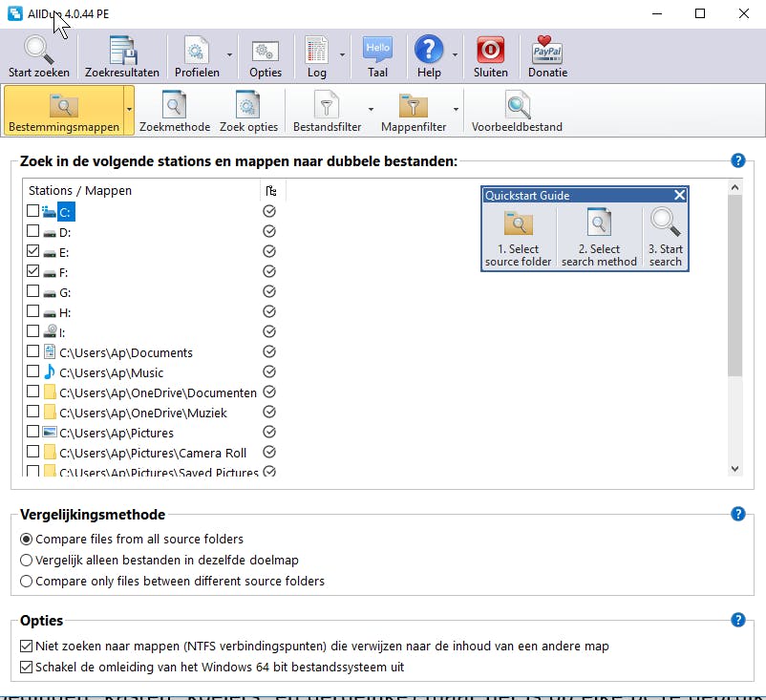Click the red Sluiten power icon
766x700 pixels.
pos(490,51)
